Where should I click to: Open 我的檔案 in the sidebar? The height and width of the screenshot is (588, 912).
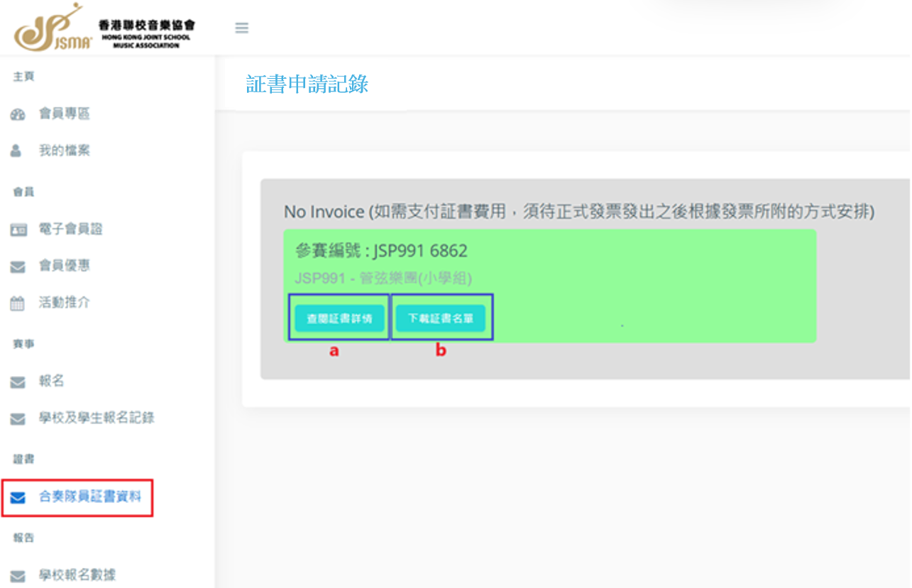point(64,151)
